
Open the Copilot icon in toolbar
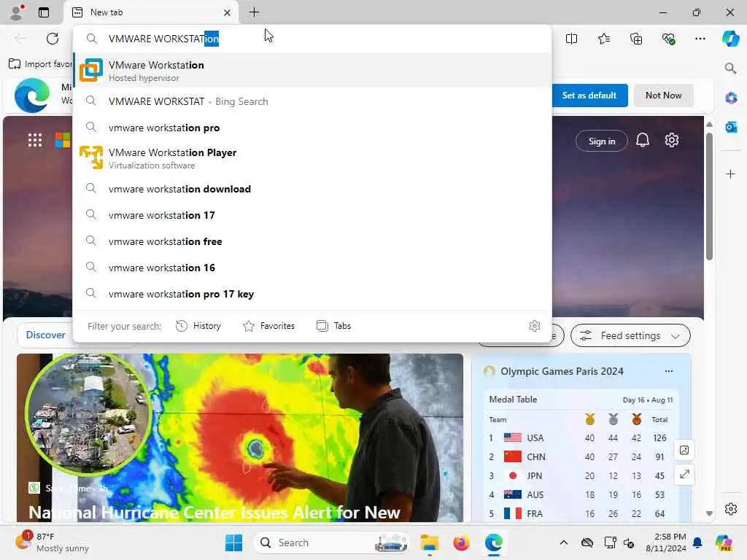point(730,39)
